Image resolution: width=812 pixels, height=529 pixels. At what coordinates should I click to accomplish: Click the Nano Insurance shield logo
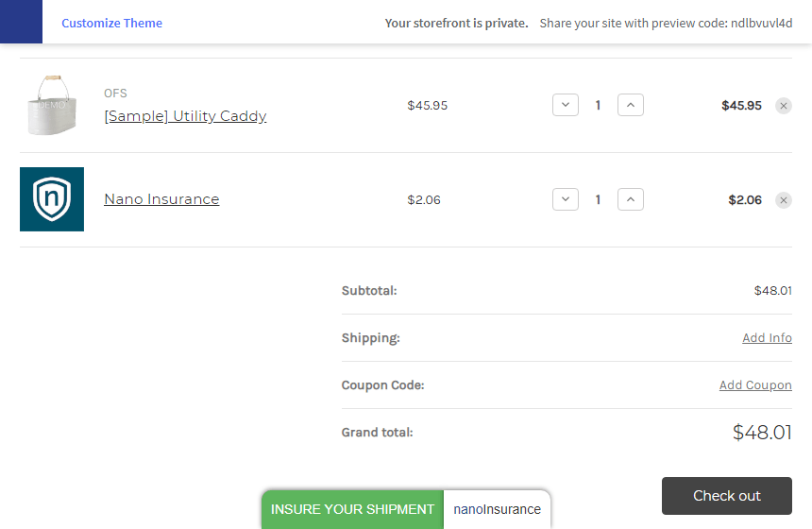click(52, 199)
